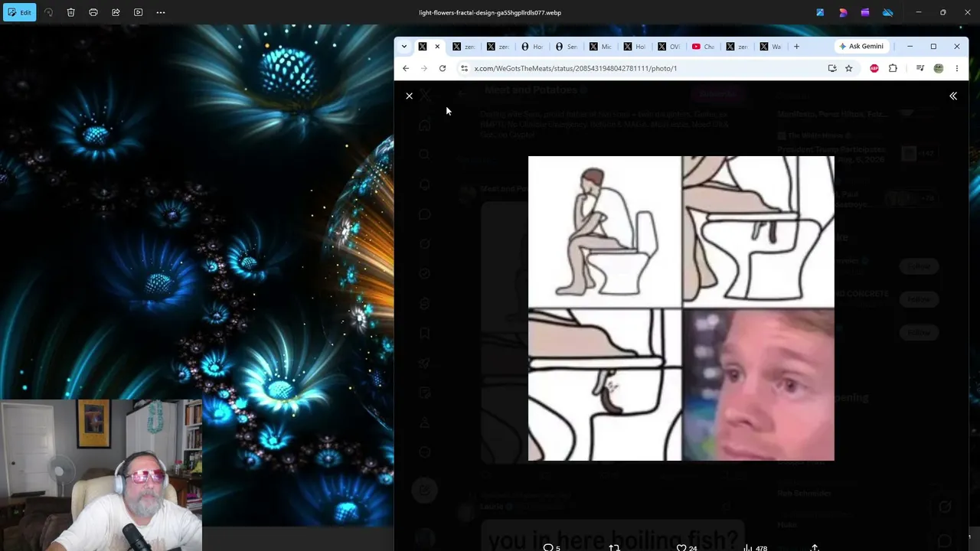The width and height of the screenshot is (980, 551).
Task: Open the OneDrive cloud icon in Photos
Action: click(888, 12)
